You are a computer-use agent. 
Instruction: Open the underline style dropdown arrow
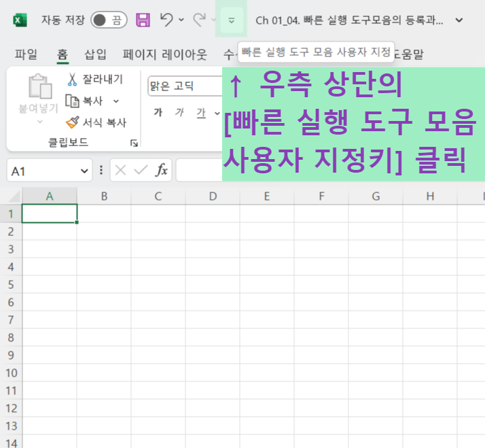(x=217, y=114)
